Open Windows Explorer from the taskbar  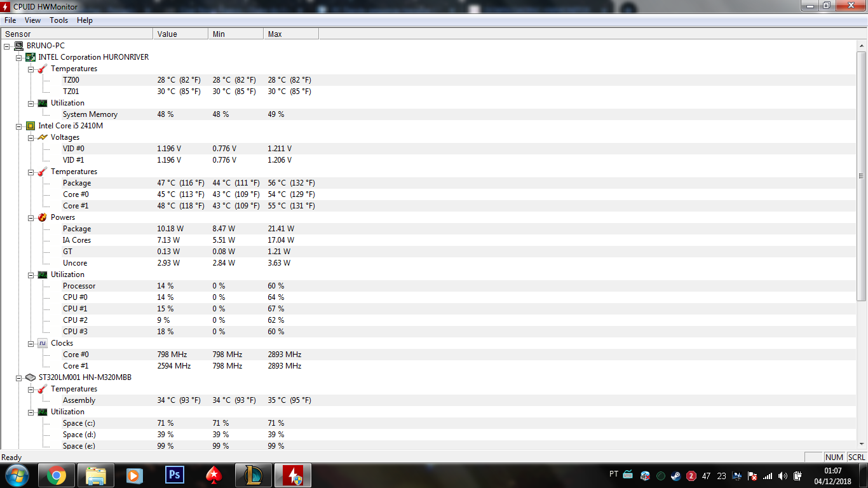(95, 475)
